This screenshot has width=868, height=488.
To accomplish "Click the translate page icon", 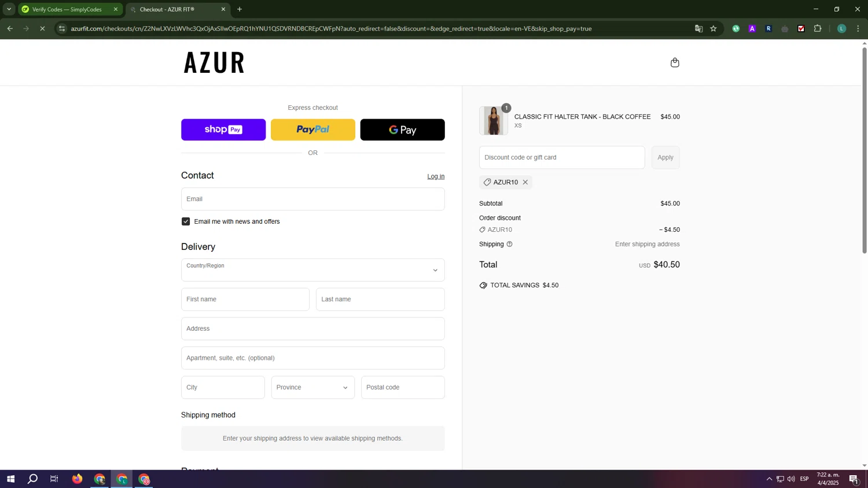I will pyautogui.click(x=698, y=28).
